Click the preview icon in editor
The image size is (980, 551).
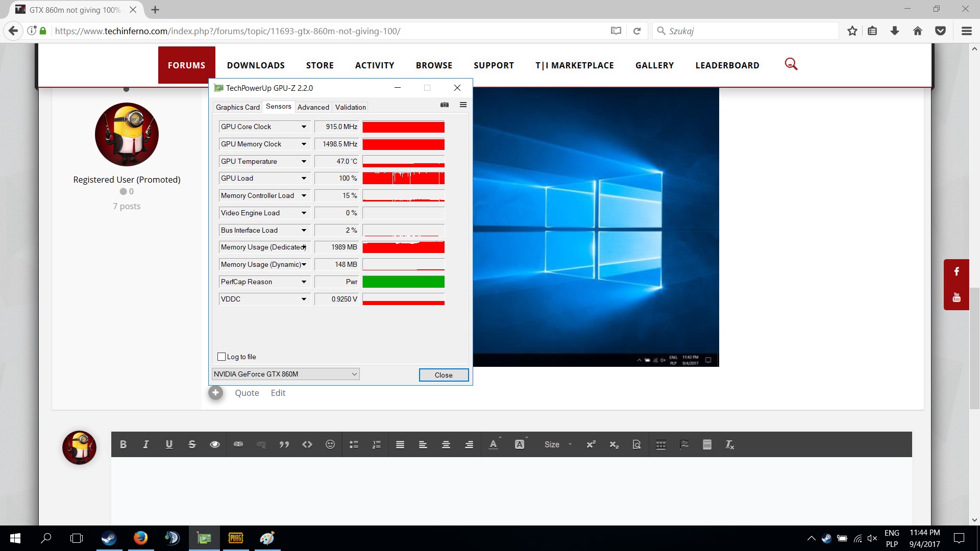click(x=637, y=444)
